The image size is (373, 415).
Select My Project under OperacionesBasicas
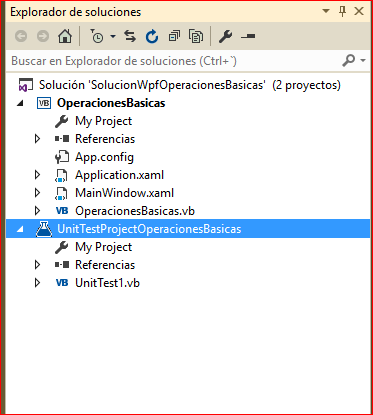[x=104, y=121]
